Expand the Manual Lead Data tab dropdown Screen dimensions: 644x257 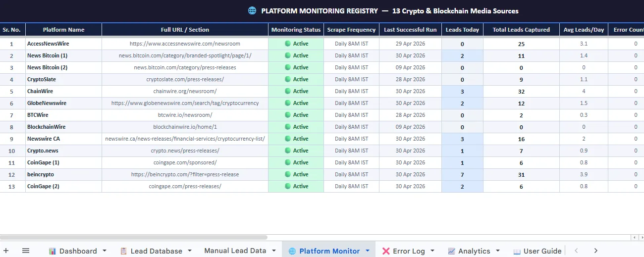[x=274, y=251]
